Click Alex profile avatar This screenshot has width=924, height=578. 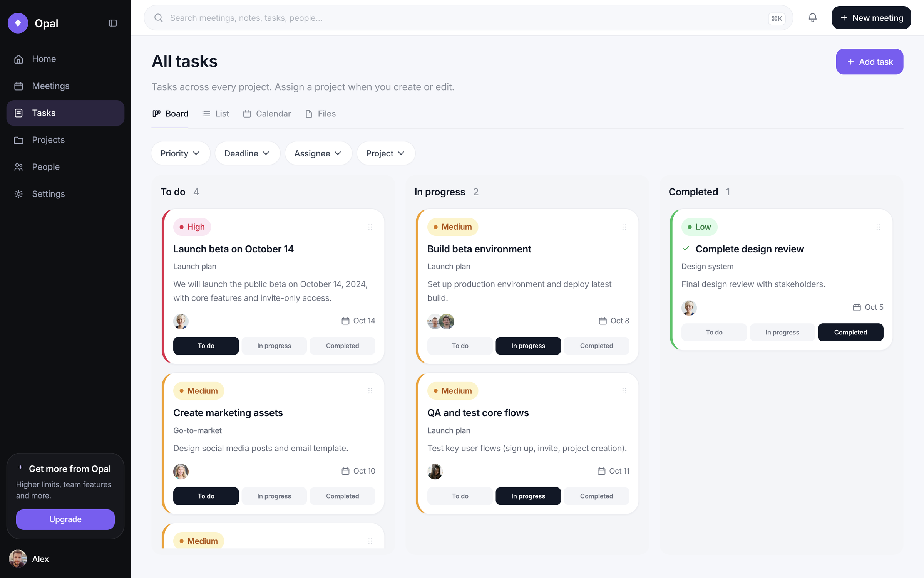click(18, 559)
